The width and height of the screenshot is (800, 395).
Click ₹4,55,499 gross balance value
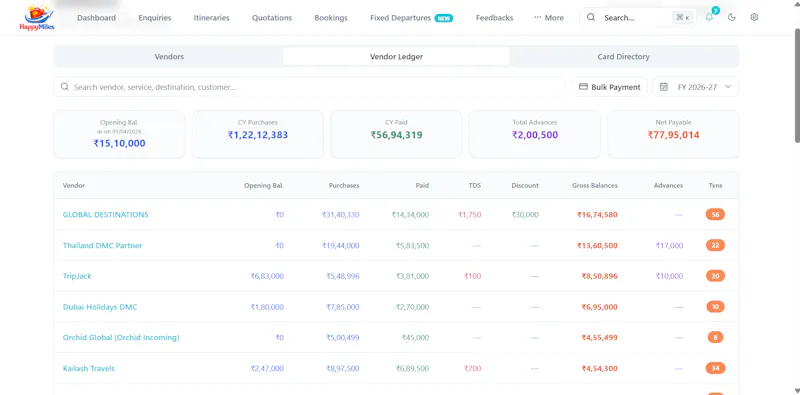(x=599, y=338)
